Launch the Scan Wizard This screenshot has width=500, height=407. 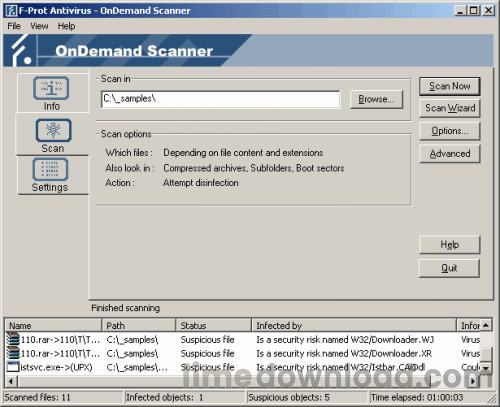click(450, 108)
